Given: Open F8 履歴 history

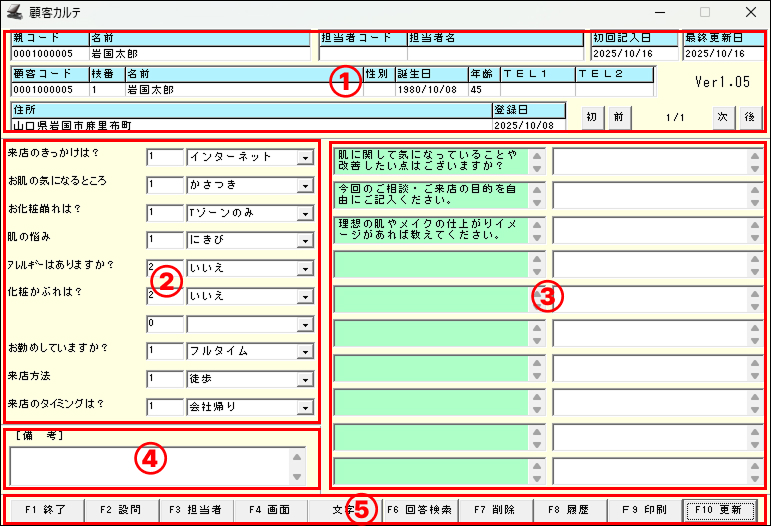Looking at the screenshot, I should (569, 510).
